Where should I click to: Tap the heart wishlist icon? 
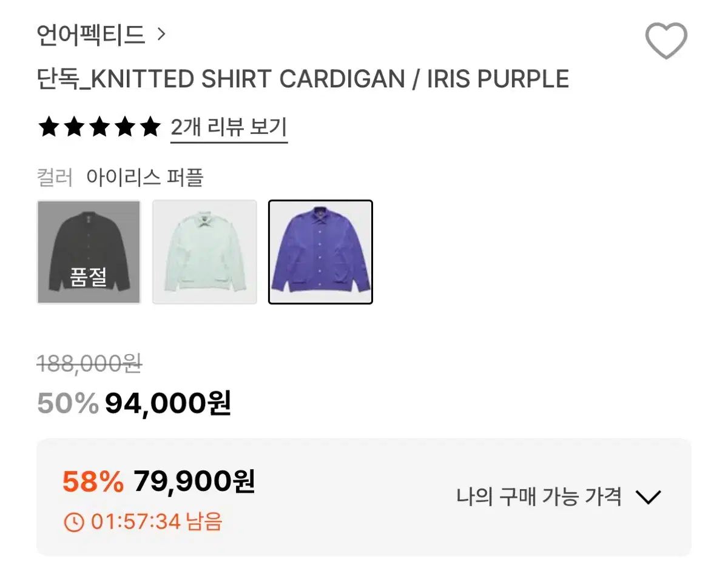tap(666, 41)
